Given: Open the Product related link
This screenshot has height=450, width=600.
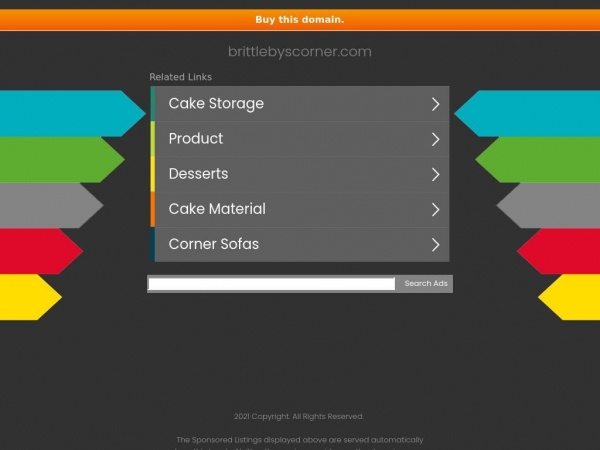Looking at the screenshot, I should pos(300,139).
